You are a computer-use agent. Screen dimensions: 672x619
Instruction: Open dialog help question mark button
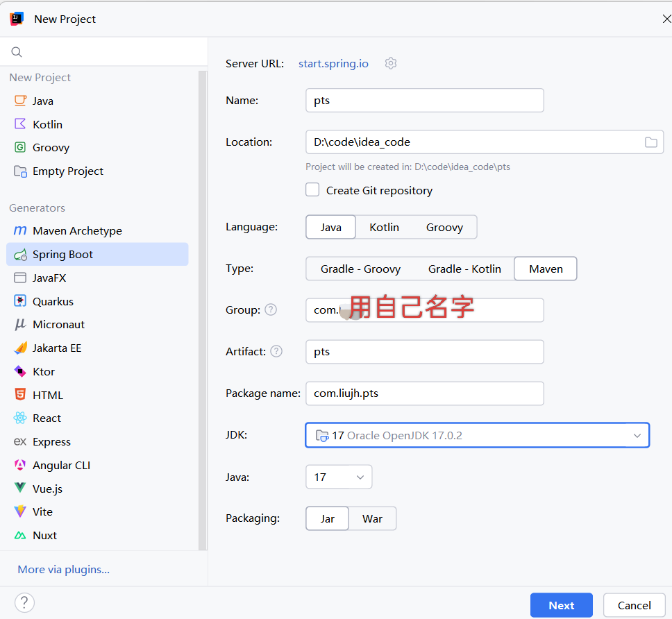coord(24,603)
